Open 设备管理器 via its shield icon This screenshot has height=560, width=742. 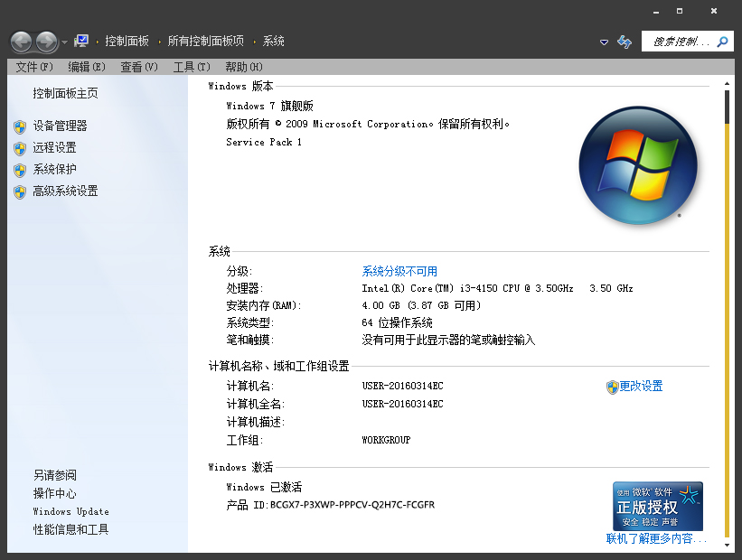pyautogui.click(x=20, y=126)
